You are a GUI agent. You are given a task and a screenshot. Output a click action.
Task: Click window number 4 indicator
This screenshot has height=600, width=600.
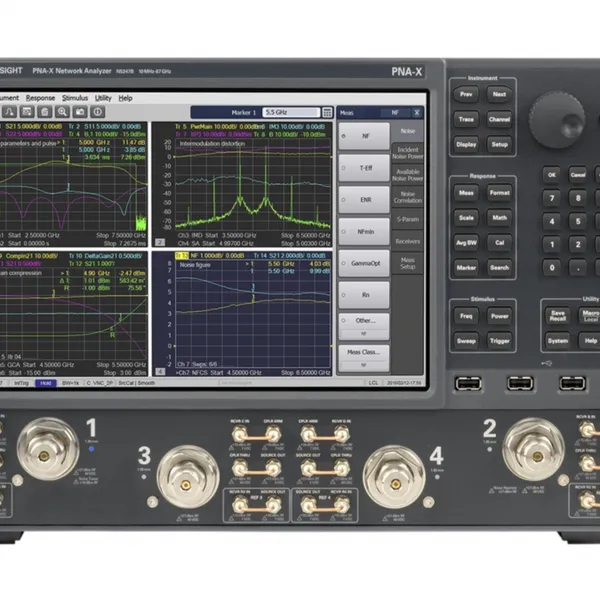[x=160, y=372]
